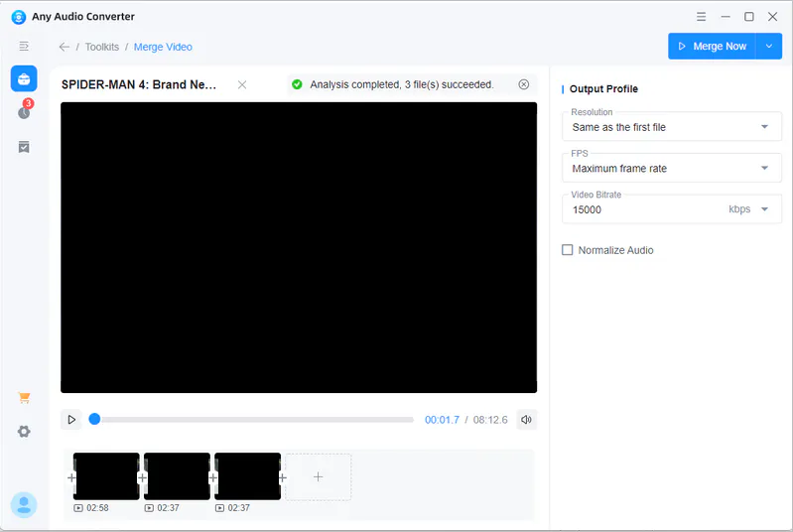Open the Toolkits briefcase sidebar icon
Screen dimensions: 793x532
point(24,78)
